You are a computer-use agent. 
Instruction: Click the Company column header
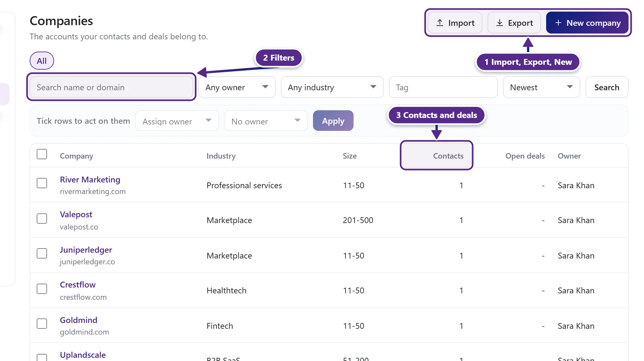77,156
